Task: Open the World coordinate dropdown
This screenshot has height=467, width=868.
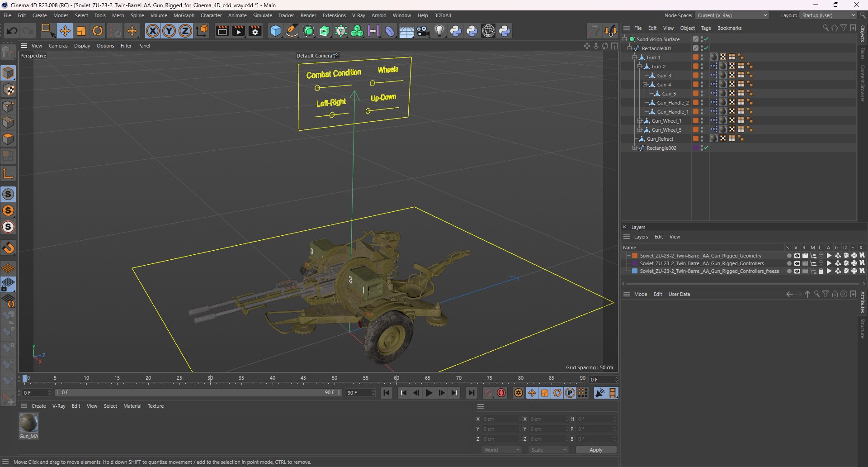Action: tap(501, 450)
